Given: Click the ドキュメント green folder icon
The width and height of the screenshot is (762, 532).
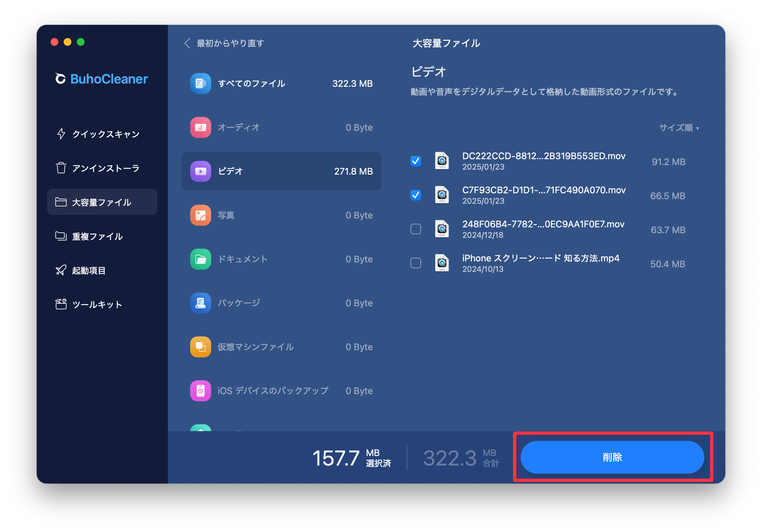Looking at the screenshot, I should [200, 259].
